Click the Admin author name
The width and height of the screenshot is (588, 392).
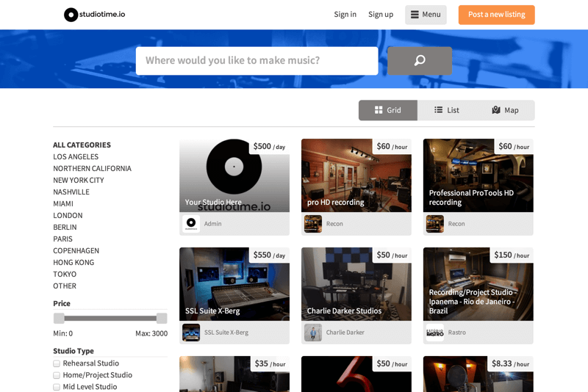pos(212,224)
